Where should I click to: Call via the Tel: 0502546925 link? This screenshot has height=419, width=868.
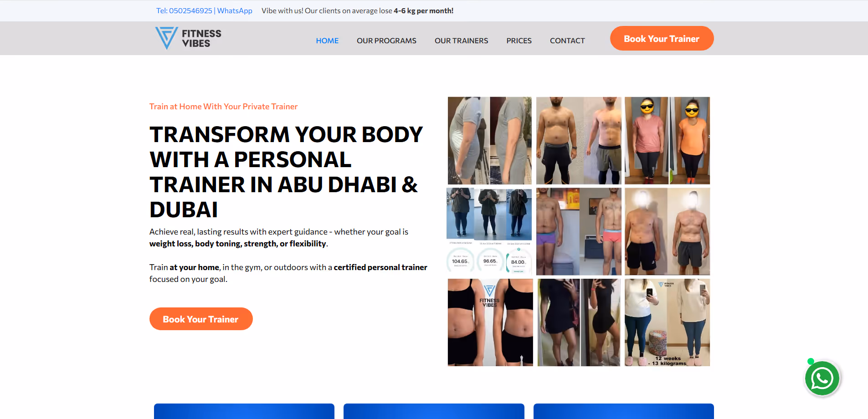184,10
